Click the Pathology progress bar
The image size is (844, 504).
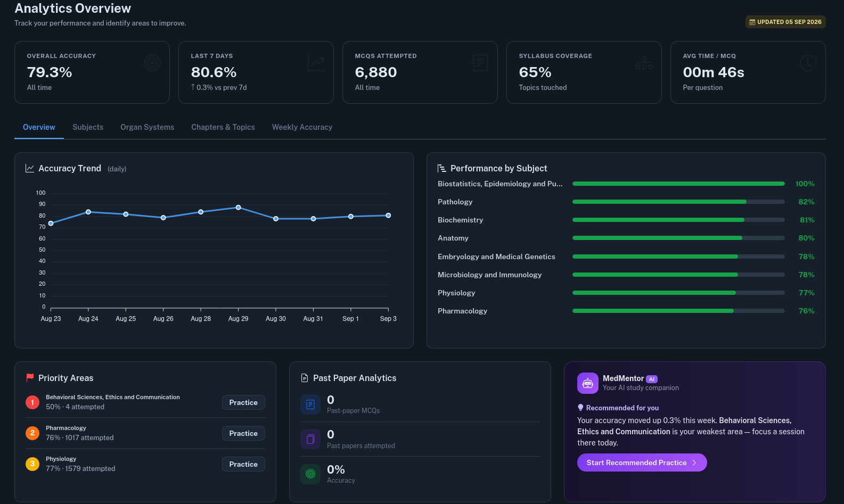(678, 202)
